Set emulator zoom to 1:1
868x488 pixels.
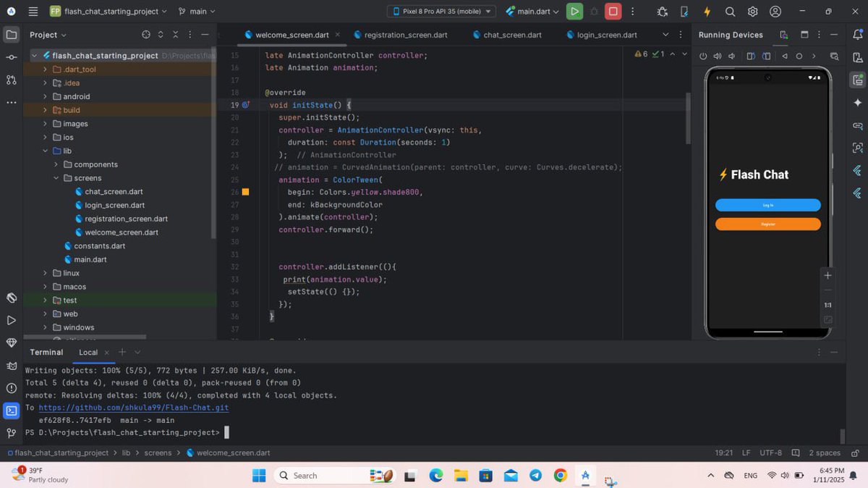click(828, 305)
